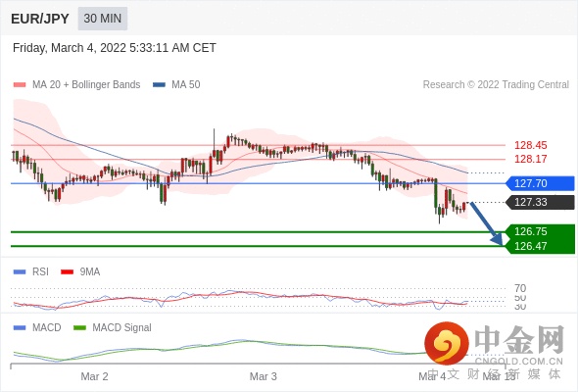Toggle the 9MA legend entry
578x392 pixels.
80,271
